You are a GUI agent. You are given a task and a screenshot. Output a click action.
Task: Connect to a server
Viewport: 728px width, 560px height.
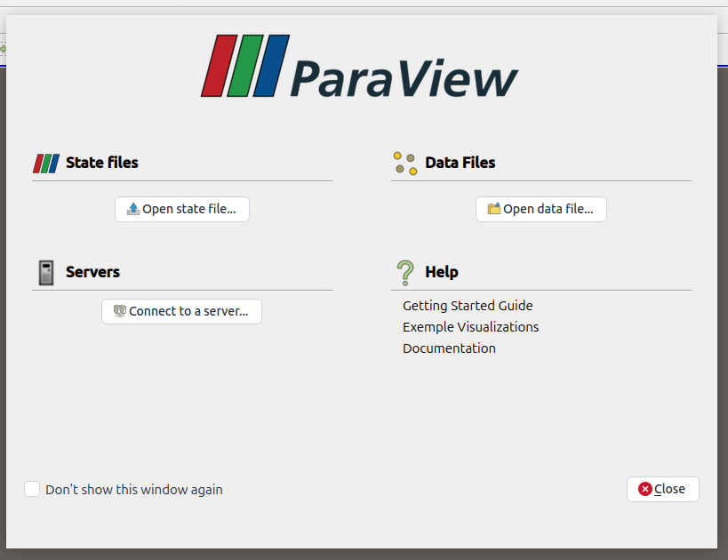click(x=181, y=311)
